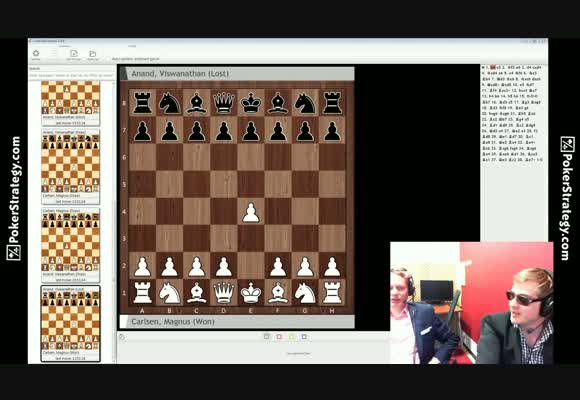The width and height of the screenshot is (580, 400).
Task: Select the black pawn on c7
Action: (197, 130)
